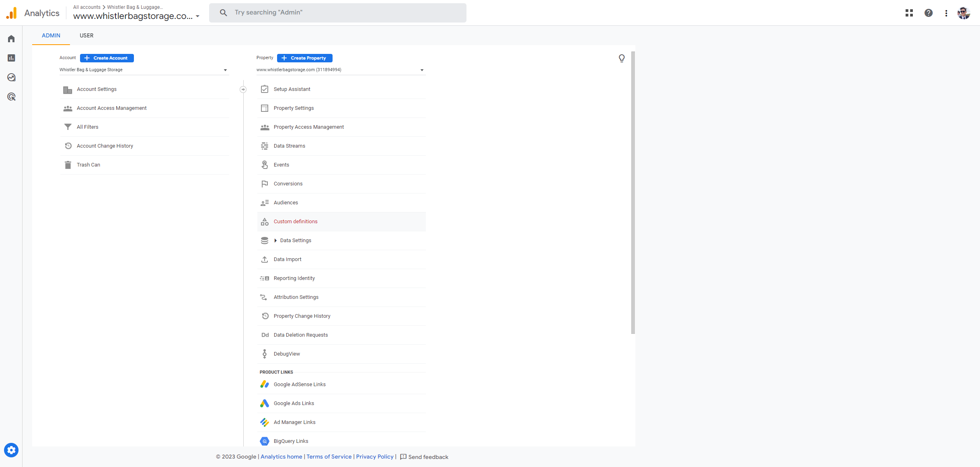This screenshot has height=467, width=980.
Task: Open the Property selector dropdown
Action: point(341,70)
